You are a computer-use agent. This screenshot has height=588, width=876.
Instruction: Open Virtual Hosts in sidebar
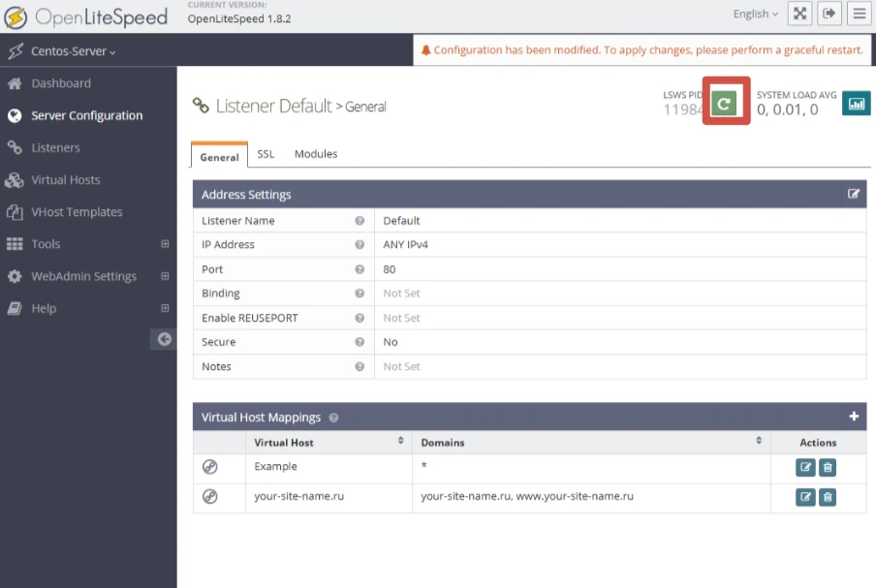click(x=65, y=180)
